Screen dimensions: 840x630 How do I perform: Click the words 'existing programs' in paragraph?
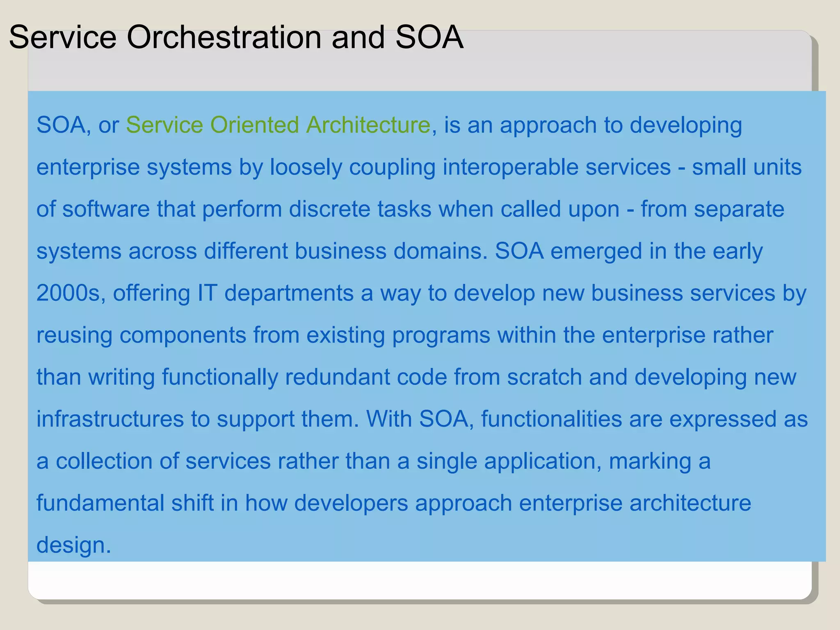point(398,335)
